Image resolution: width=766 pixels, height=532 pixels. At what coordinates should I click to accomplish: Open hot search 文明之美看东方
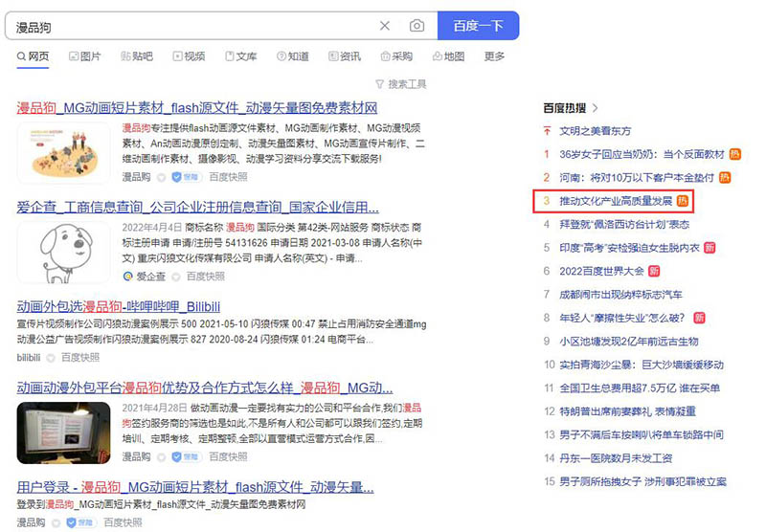click(595, 131)
